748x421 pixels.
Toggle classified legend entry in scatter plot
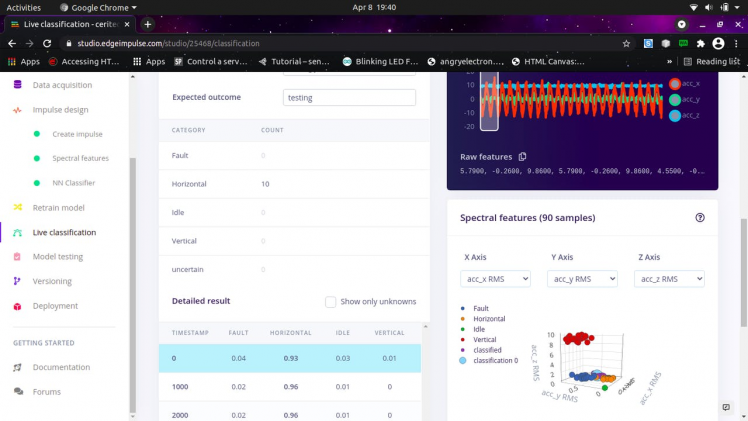[480, 350]
